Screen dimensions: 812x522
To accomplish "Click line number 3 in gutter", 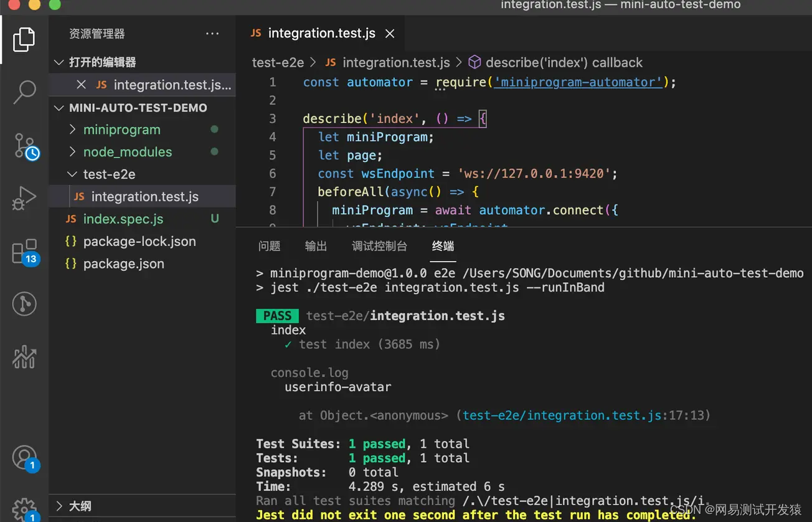I will [x=272, y=118].
